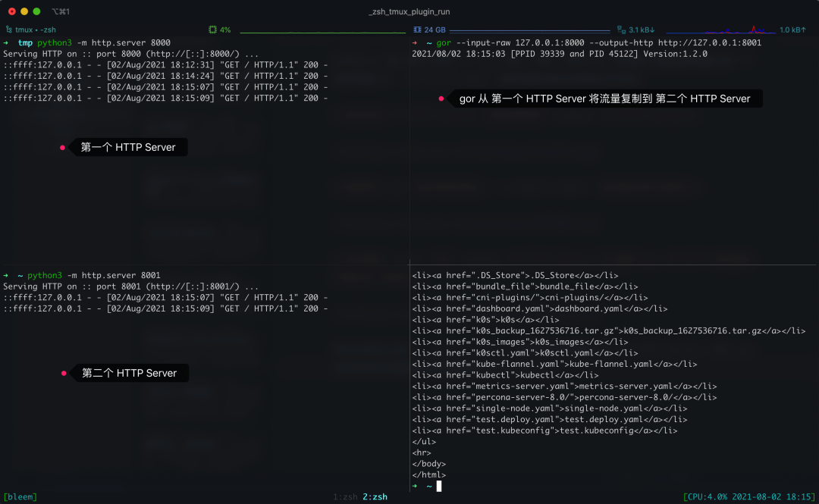Screen dimensions: 819x504
Task: Select the cni-plugins/ list item line
Action: click(x=529, y=298)
